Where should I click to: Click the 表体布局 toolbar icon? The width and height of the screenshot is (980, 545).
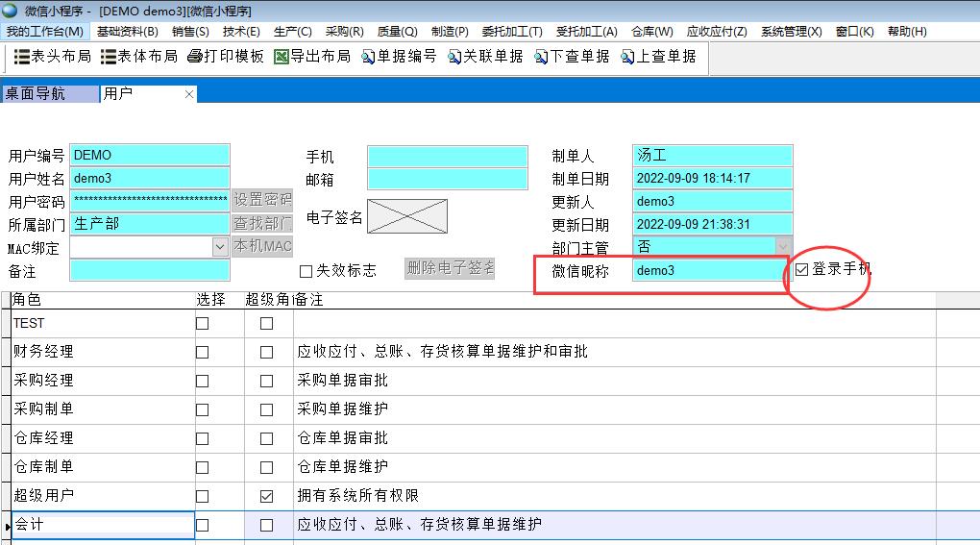109,57
